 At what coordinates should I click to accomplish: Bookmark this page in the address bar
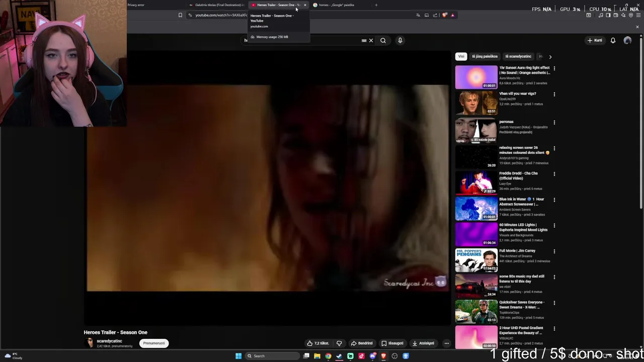click(x=180, y=15)
